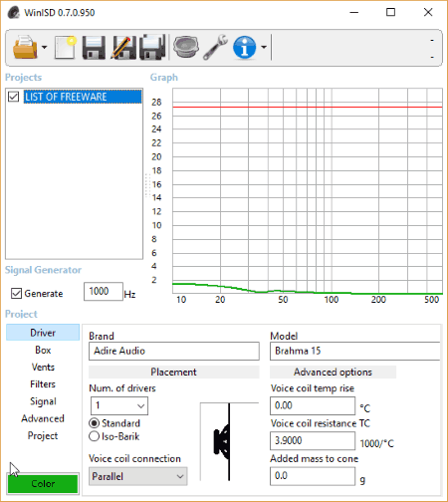Switch to the Box tab
Image resolution: width=448 pixels, height=502 pixels.
click(x=43, y=350)
